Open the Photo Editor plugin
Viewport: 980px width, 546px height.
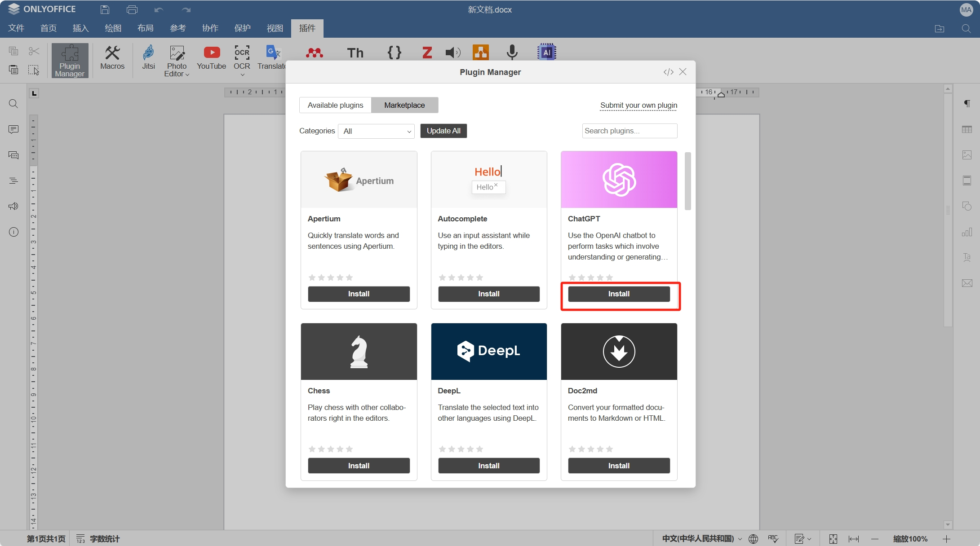click(177, 61)
